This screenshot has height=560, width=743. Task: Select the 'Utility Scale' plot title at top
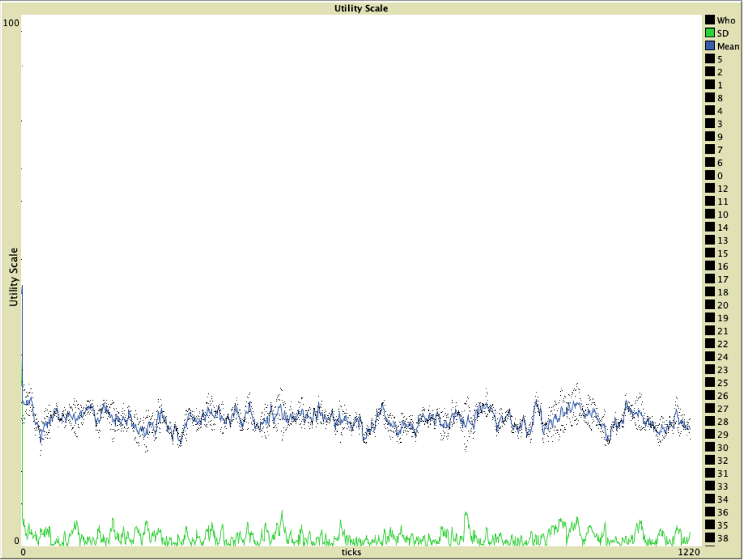[361, 8]
